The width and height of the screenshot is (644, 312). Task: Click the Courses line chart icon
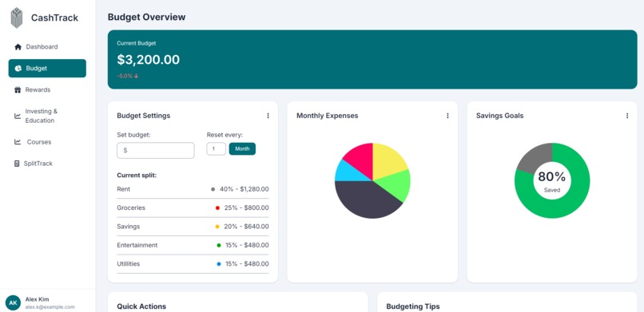[18, 142]
